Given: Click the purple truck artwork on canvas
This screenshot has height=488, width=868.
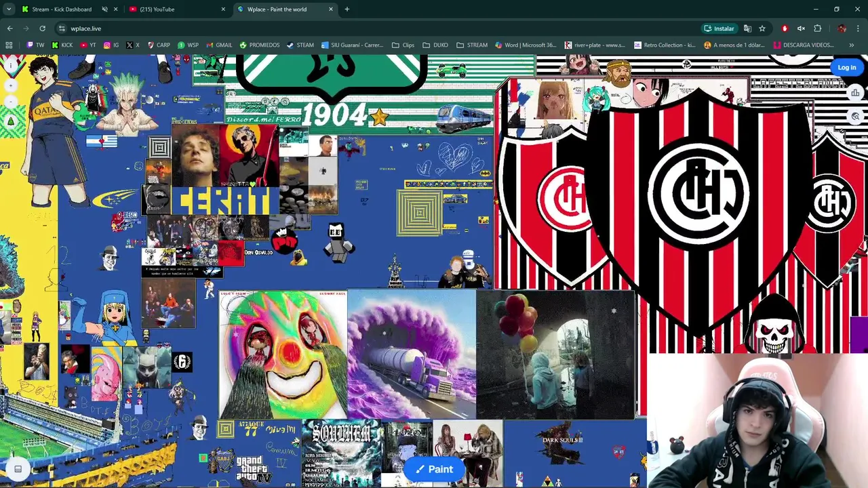Looking at the screenshot, I should coord(412,355).
